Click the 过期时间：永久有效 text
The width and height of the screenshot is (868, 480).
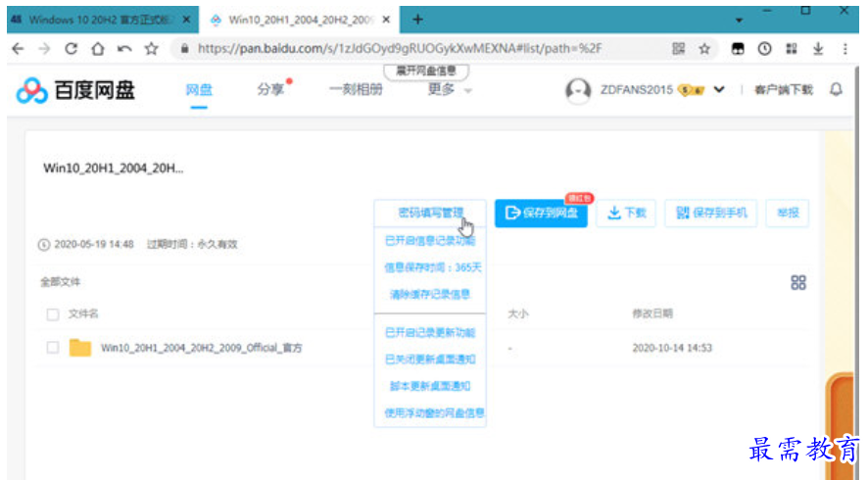point(192,244)
